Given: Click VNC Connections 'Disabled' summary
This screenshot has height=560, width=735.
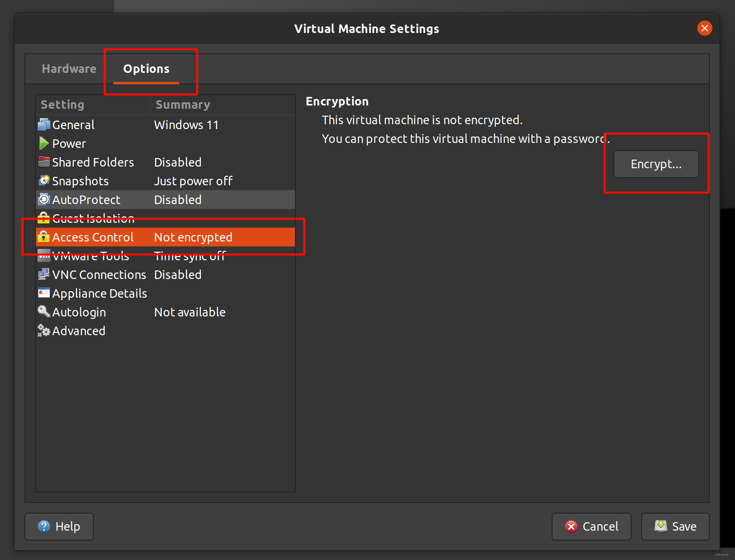Looking at the screenshot, I should point(178,275).
